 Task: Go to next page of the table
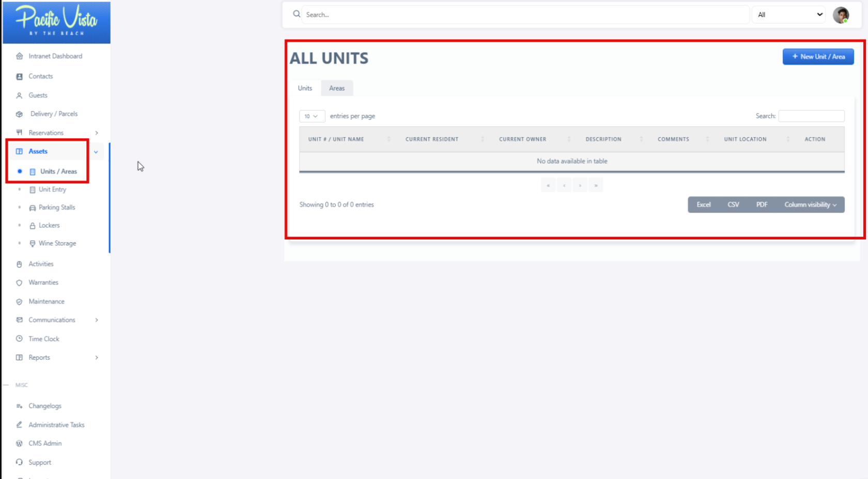pyautogui.click(x=580, y=185)
